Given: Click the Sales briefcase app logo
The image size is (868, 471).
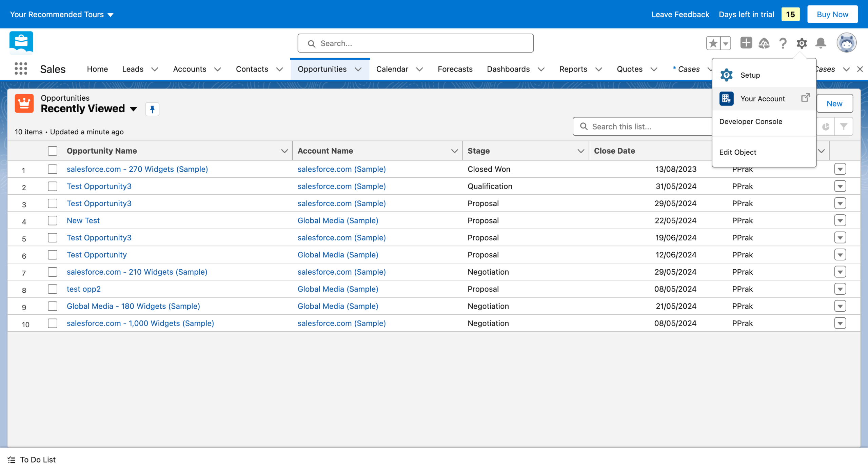Looking at the screenshot, I should (x=21, y=43).
